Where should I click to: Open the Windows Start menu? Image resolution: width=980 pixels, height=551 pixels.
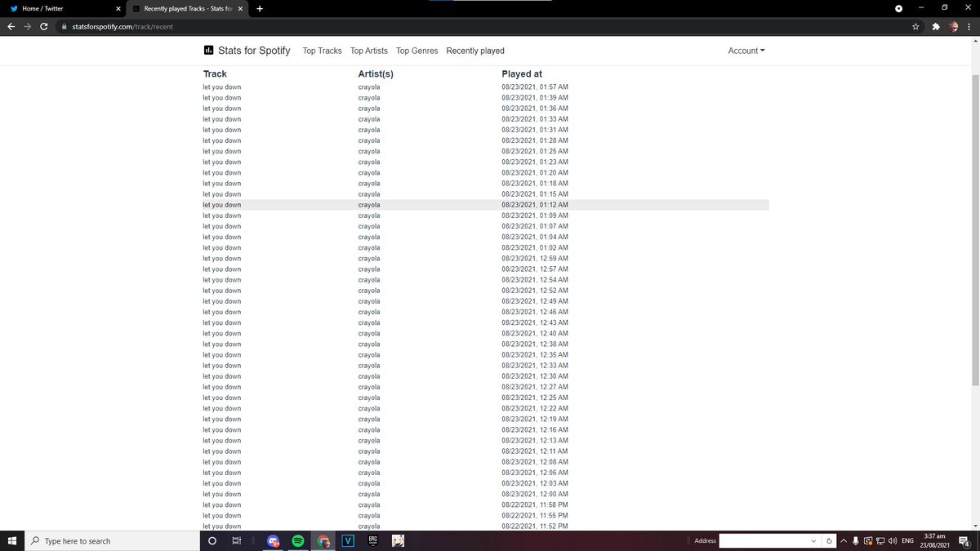tap(12, 541)
